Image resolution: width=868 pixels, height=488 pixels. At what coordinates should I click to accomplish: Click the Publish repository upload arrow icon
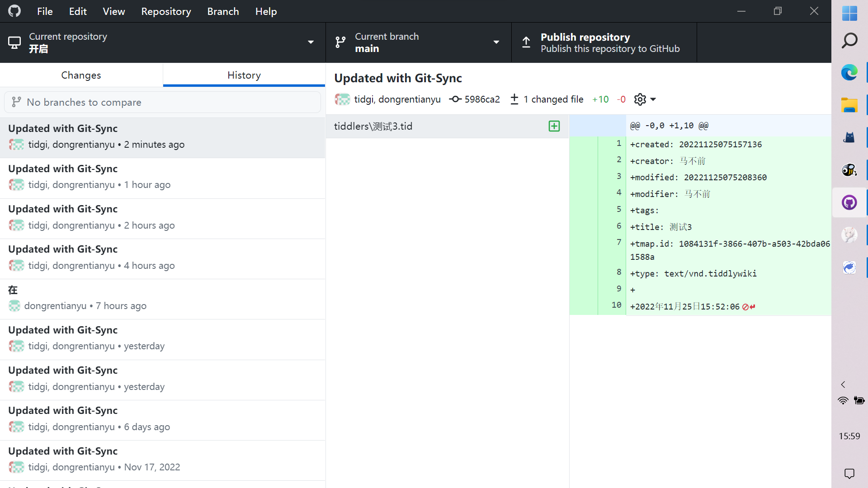(x=526, y=42)
